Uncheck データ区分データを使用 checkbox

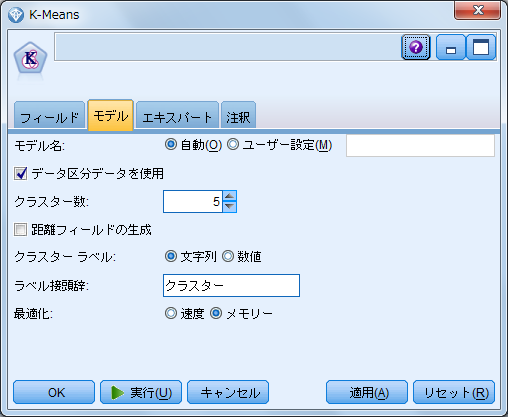[20, 174]
